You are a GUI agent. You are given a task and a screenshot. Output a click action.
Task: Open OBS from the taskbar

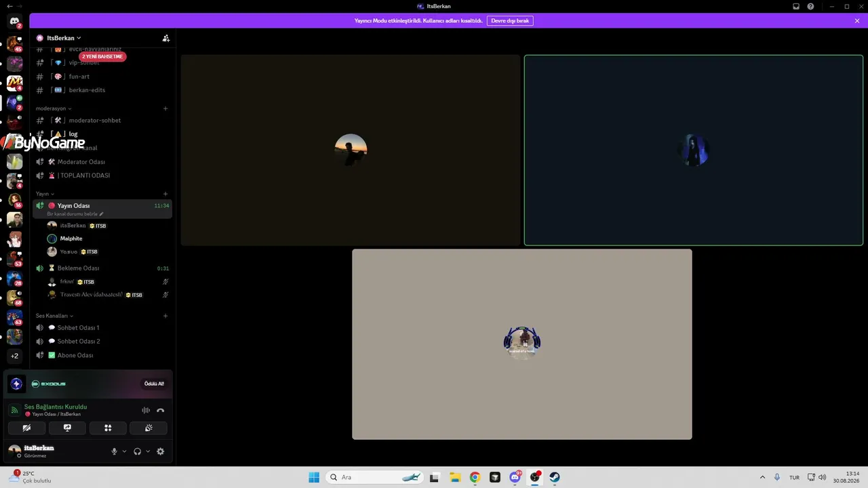(535, 477)
